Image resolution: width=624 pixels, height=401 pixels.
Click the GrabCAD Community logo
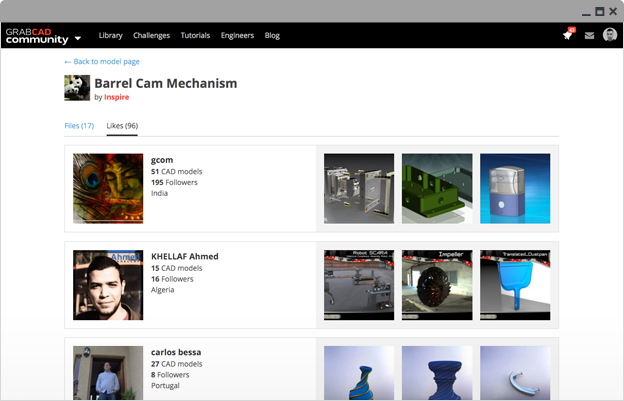36,36
